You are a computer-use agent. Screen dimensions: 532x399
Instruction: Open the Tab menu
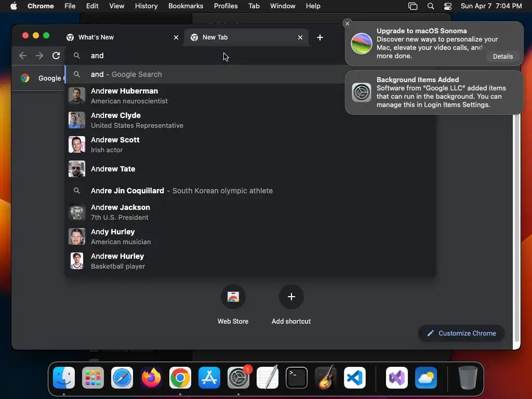[x=254, y=6]
